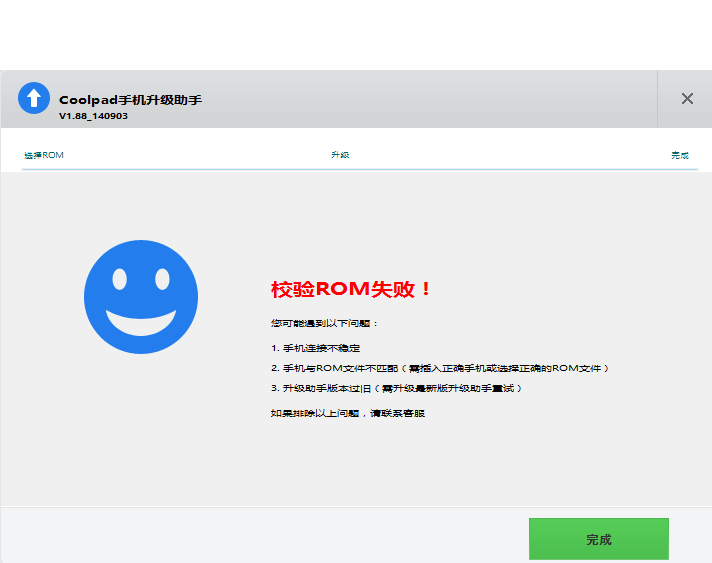The image size is (712, 563).
Task: Click issue 2 about ROM file mismatch
Action: pyautogui.click(x=439, y=368)
